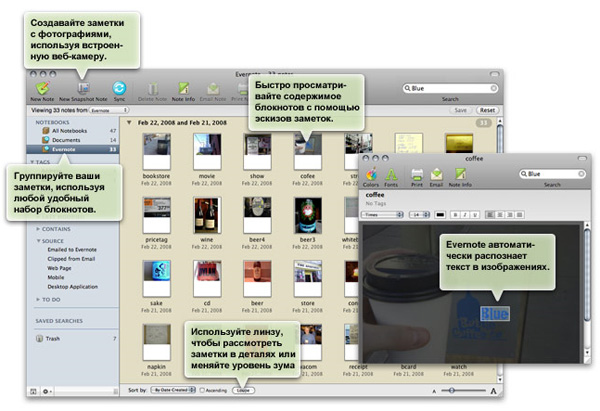The height and width of the screenshot is (411, 600).
Task: Apply bold formatting in the coffee note
Action: (x=455, y=215)
